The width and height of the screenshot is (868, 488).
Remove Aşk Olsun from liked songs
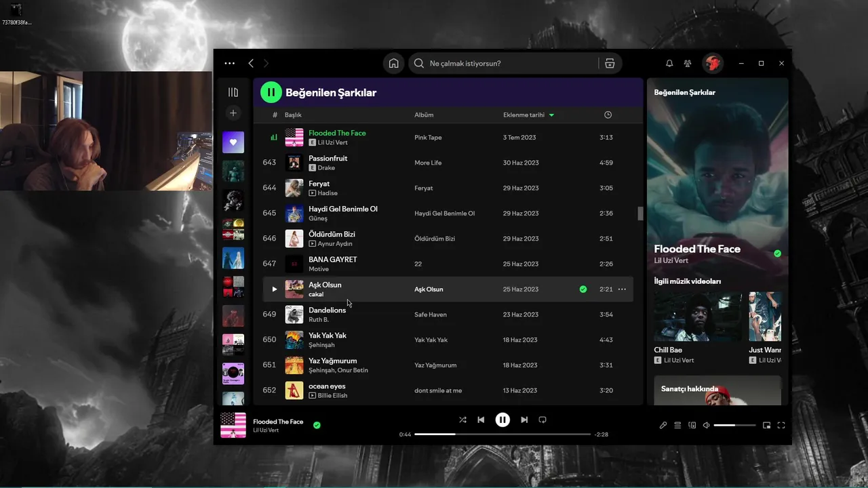pos(583,289)
